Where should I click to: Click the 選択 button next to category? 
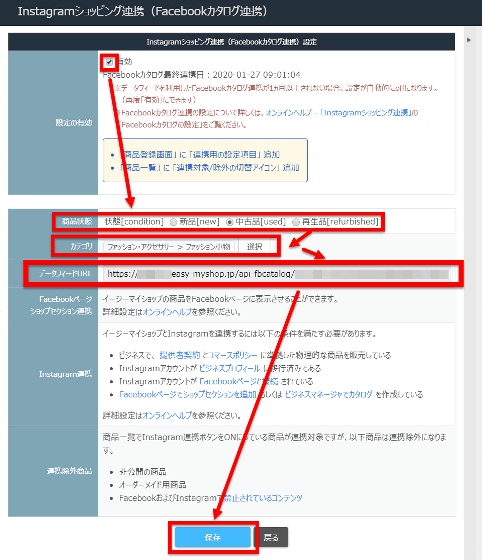255,246
